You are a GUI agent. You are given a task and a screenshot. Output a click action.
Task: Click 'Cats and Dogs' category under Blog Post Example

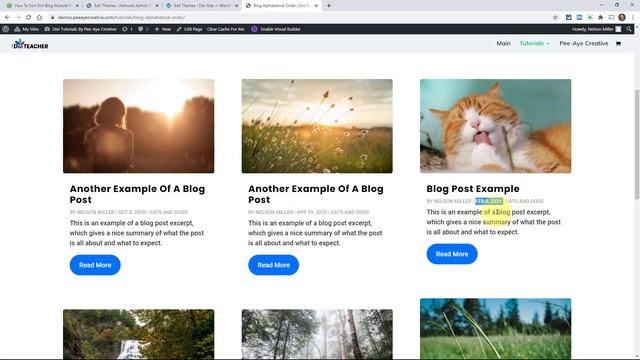click(524, 201)
